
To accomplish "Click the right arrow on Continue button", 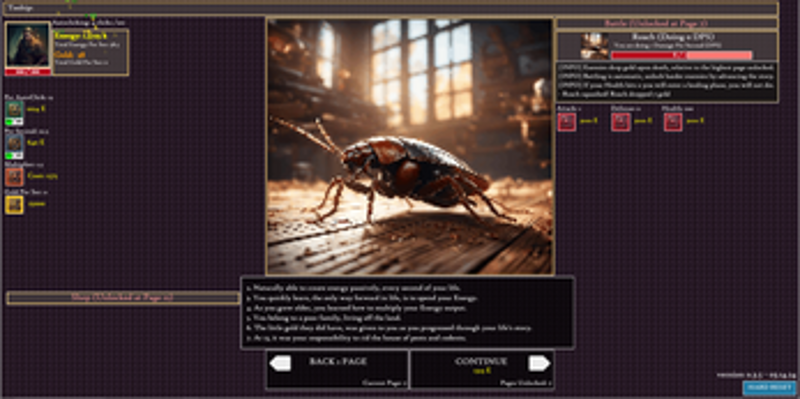I will (x=540, y=363).
